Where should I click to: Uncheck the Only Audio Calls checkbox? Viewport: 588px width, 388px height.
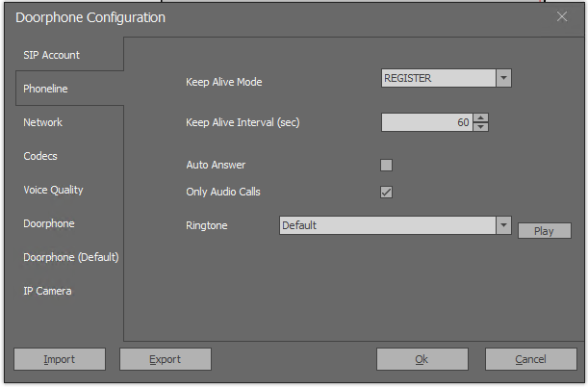coord(386,193)
